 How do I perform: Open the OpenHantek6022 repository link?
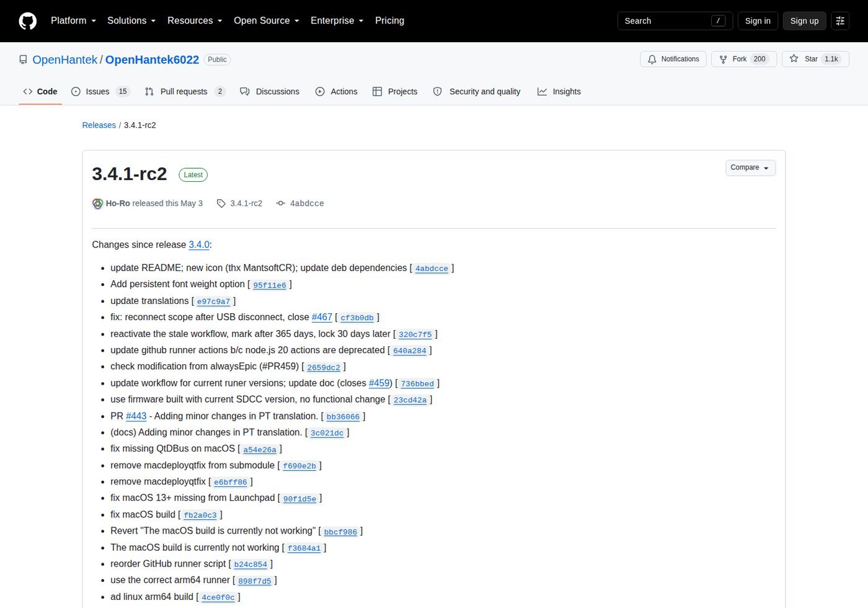point(152,60)
